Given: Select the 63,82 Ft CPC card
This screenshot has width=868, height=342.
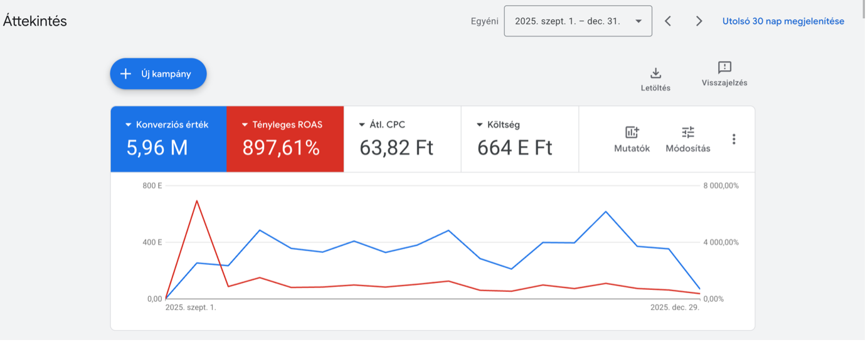Looking at the screenshot, I should tap(403, 139).
